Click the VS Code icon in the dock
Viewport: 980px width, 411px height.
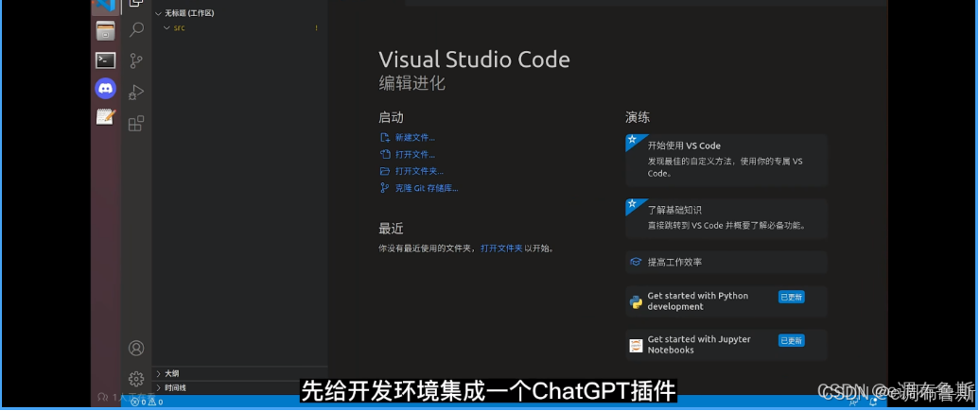tap(105, 5)
